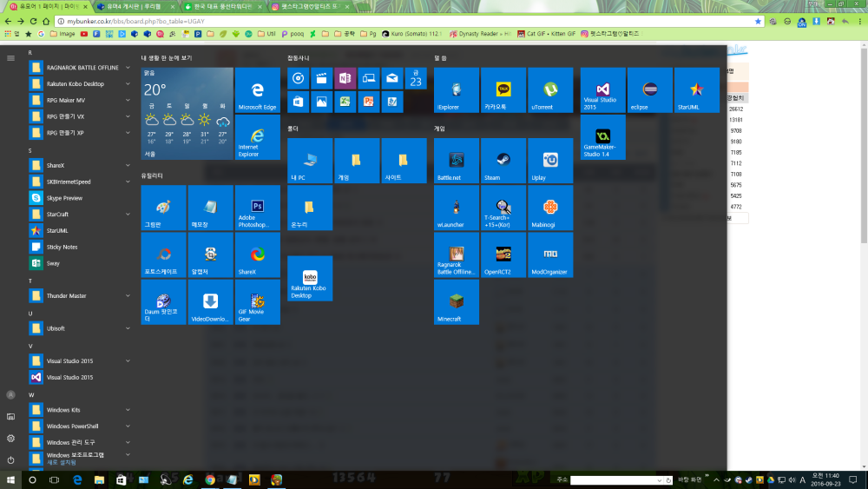Expand the Windows PowerShell folder
This screenshot has width=868, height=489.
coord(80,426)
